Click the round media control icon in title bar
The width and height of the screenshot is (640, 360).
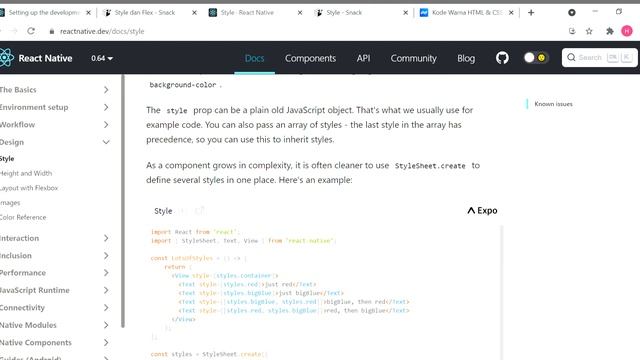(x=572, y=13)
